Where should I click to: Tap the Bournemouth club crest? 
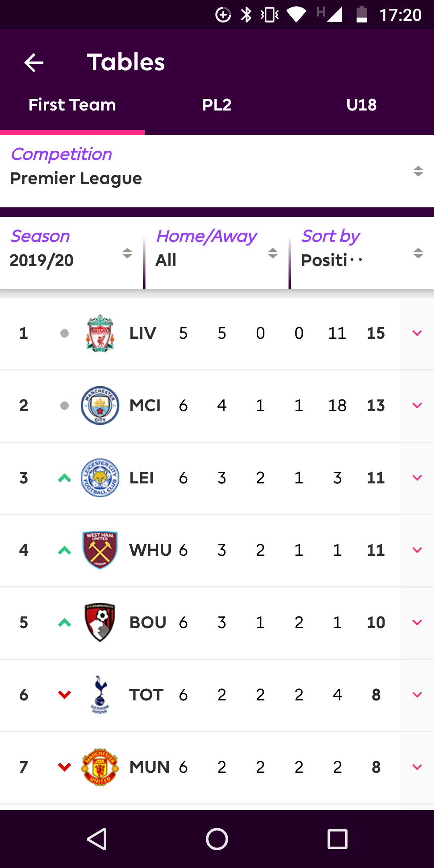point(100,622)
